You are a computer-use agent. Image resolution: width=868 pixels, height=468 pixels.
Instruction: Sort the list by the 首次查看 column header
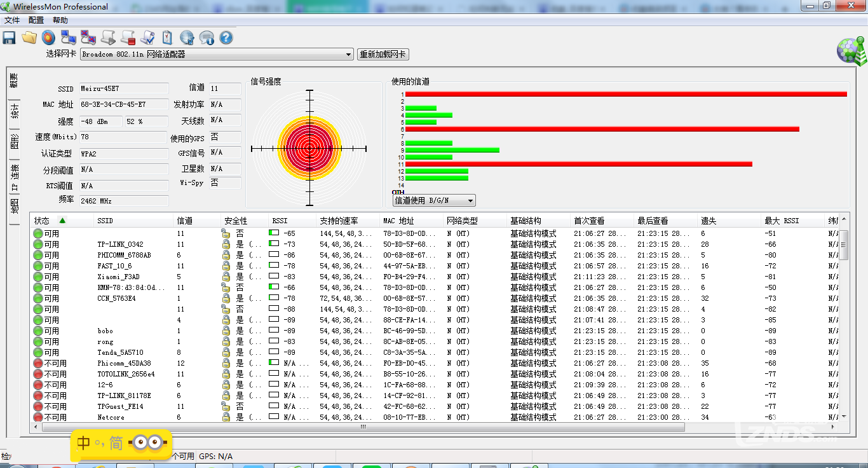602,221
